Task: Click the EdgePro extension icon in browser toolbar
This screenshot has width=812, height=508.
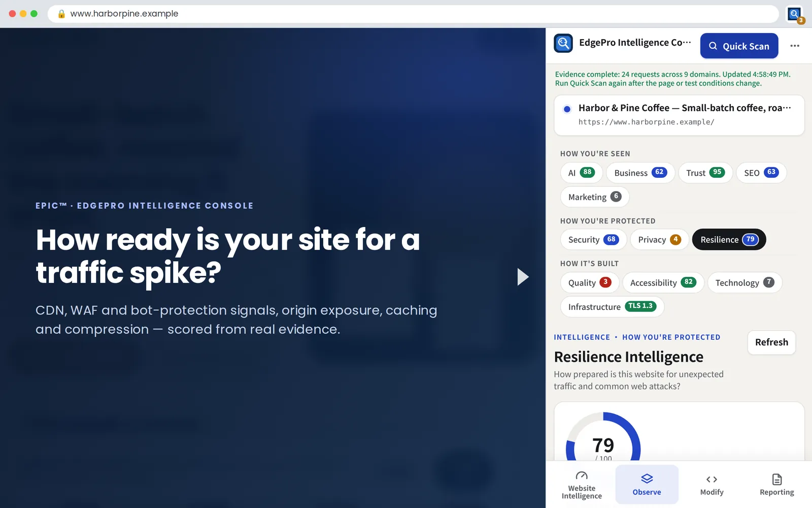Action: pyautogui.click(x=795, y=14)
